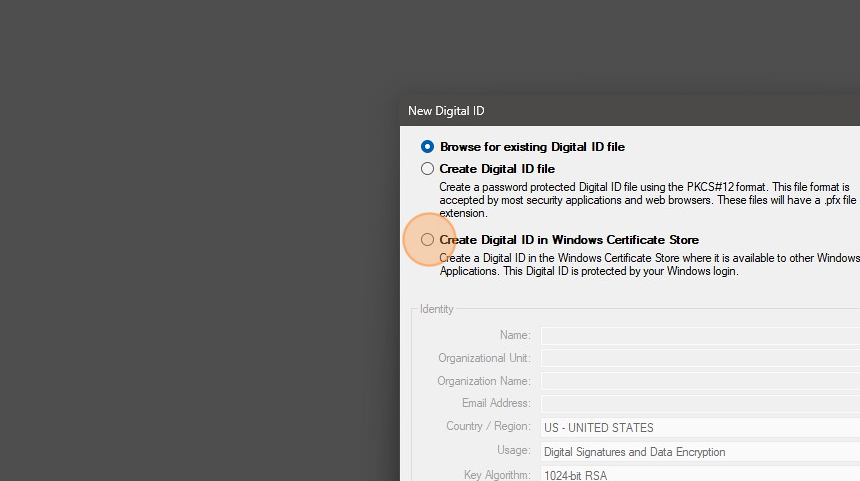The width and height of the screenshot is (860, 481).
Task: Focus the Organization Name text box
Action: click(x=700, y=381)
